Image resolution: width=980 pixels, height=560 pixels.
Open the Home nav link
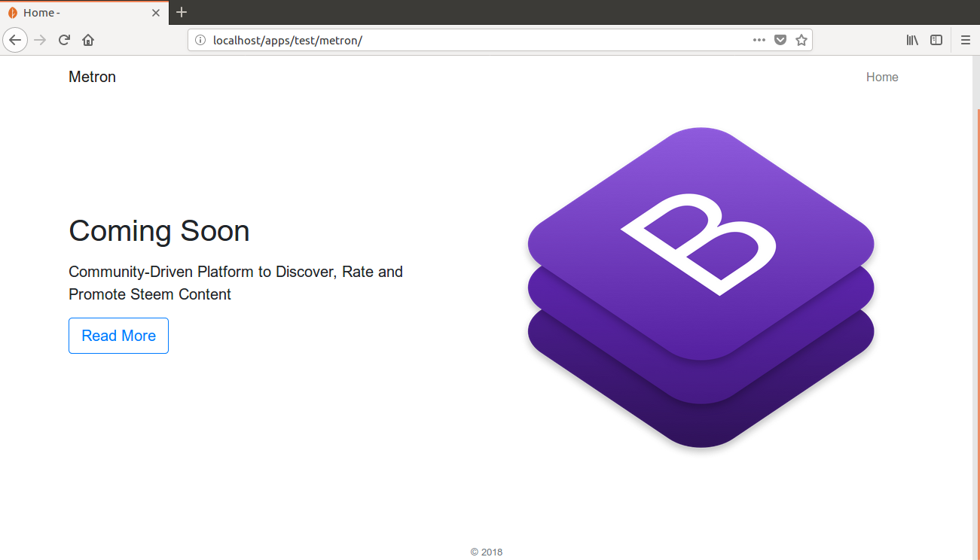click(x=882, y=77)
